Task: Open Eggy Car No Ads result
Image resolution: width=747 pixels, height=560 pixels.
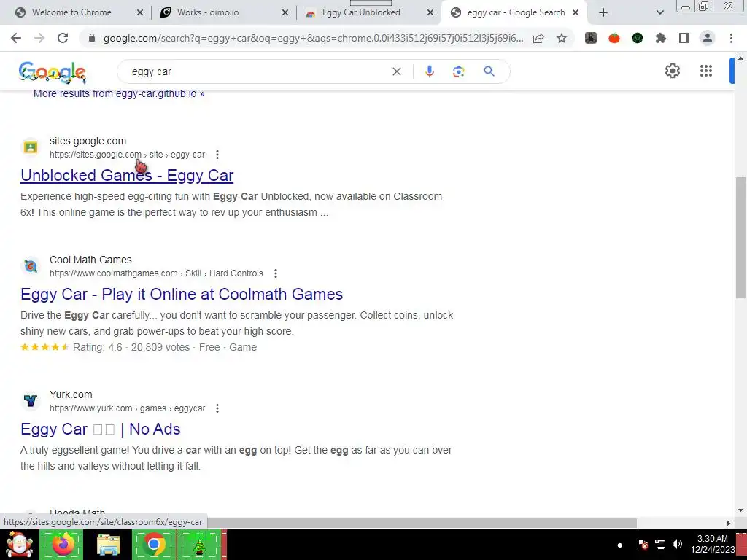Action: coord(101,429)
